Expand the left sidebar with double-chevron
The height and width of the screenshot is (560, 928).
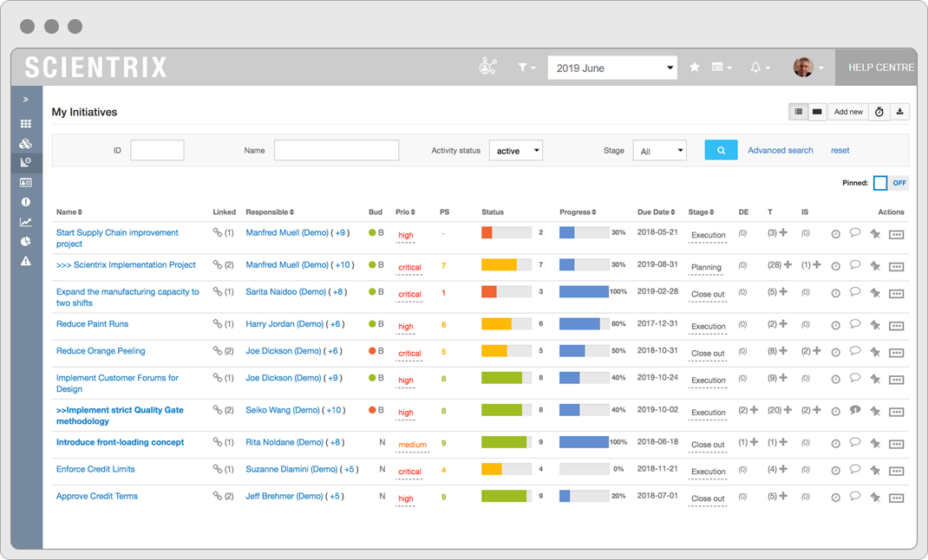coord(25,100)
